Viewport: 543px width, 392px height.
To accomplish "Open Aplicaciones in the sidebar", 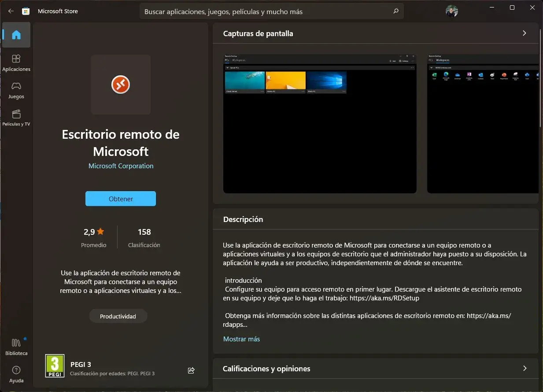I will [16, 63].
